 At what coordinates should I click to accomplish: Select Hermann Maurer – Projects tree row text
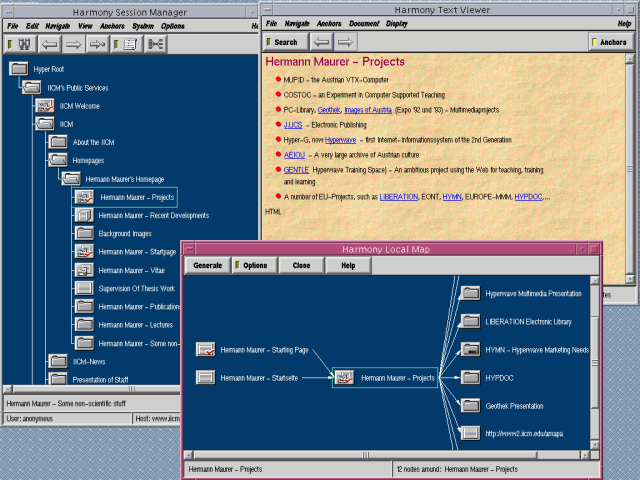137,197
